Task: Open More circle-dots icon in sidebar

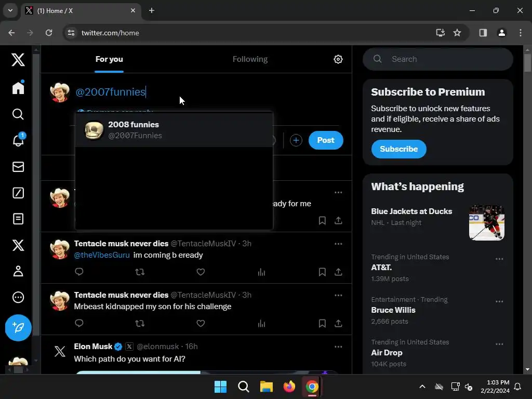Action: pyautogui.click(x=18, y=297)
